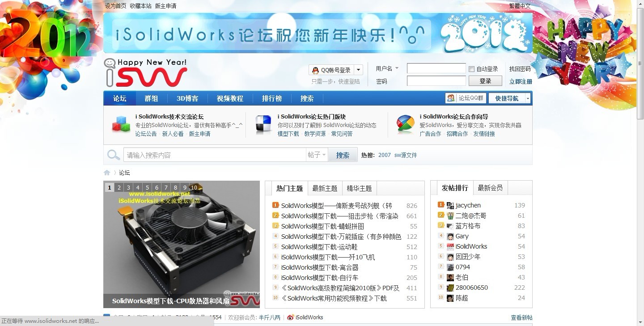Click 囡团少年's avatar icon

tap(450, 257)
